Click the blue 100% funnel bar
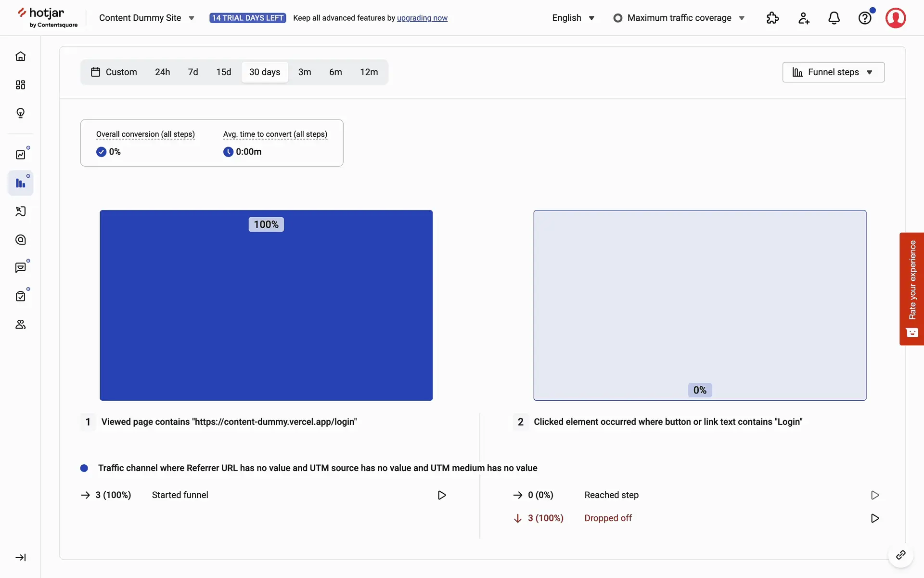924x578 pixels. coord(266,305)
